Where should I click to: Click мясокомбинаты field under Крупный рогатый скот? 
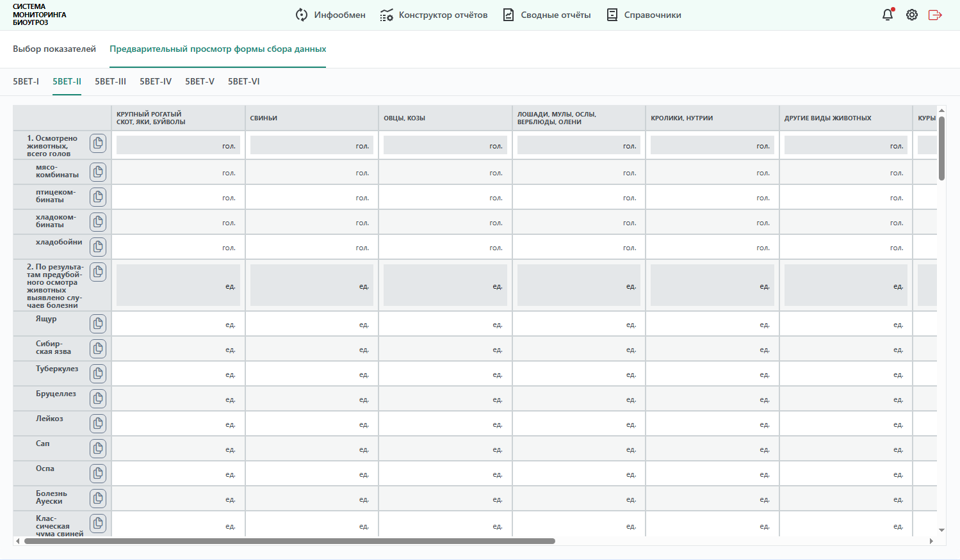click(x=178, y=172)
